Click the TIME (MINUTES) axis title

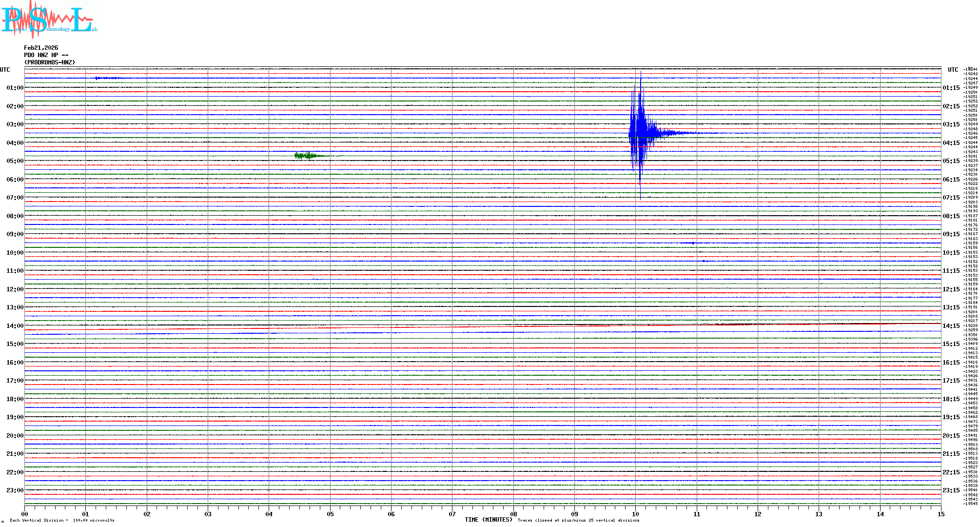coord(488,520)
